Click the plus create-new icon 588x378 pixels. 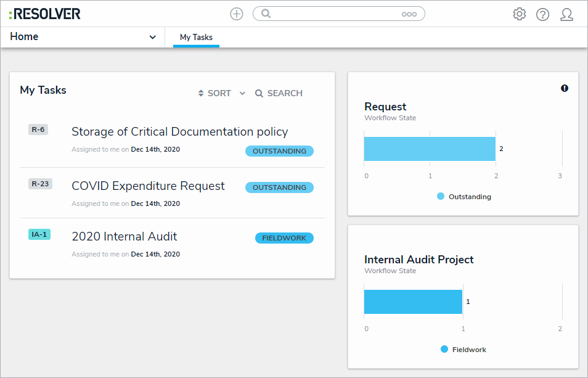(x=237, y=14)
